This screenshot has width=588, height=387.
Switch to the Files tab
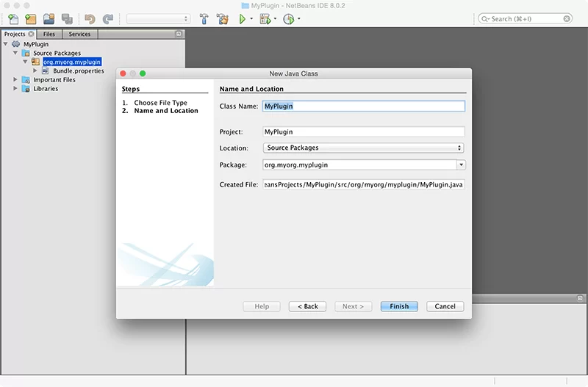point(49,34)
